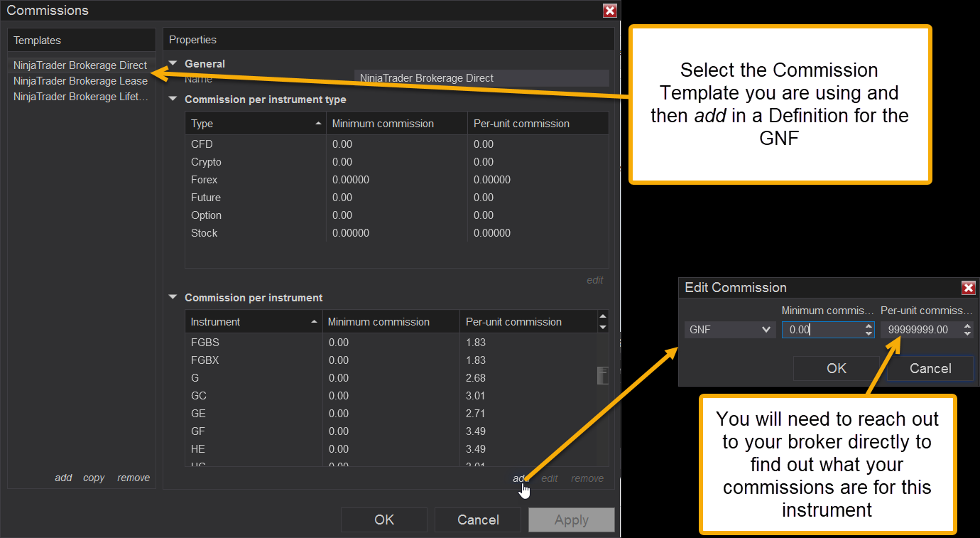Click edit under the instrument table

tap(550, 478)
